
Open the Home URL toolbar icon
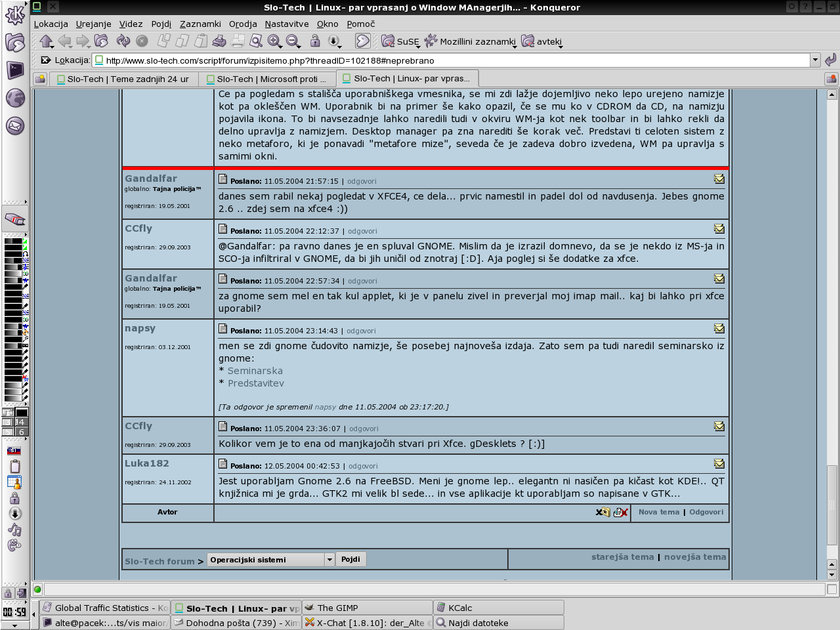(101, 41)
